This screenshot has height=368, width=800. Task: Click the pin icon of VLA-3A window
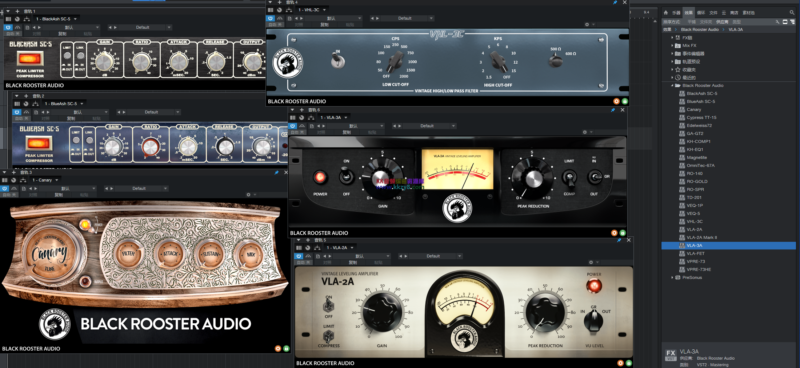coord(614,109)
